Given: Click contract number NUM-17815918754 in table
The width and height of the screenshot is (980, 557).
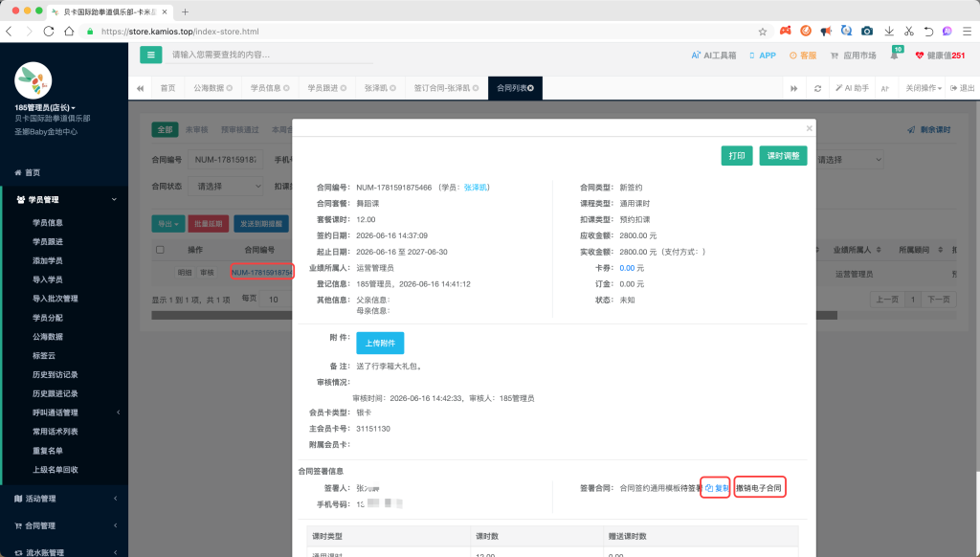Looking at the screenshot, I should pyautogui.click(x=261, y=273).
